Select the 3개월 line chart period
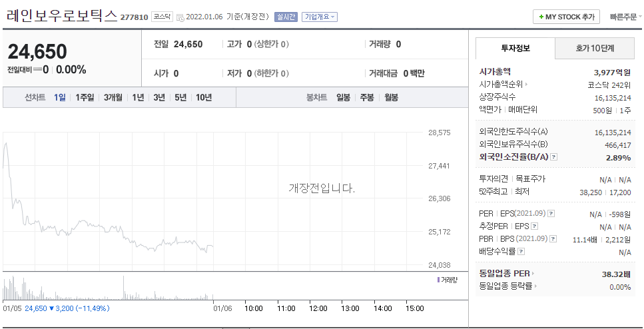Image resolution: width=644 pixels, height=329 pixels. click(113, 98)
